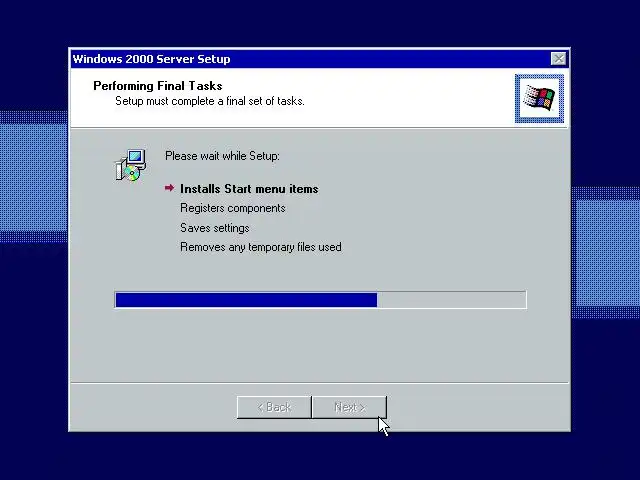Click the setup computer and CD icon

[130, 165]
